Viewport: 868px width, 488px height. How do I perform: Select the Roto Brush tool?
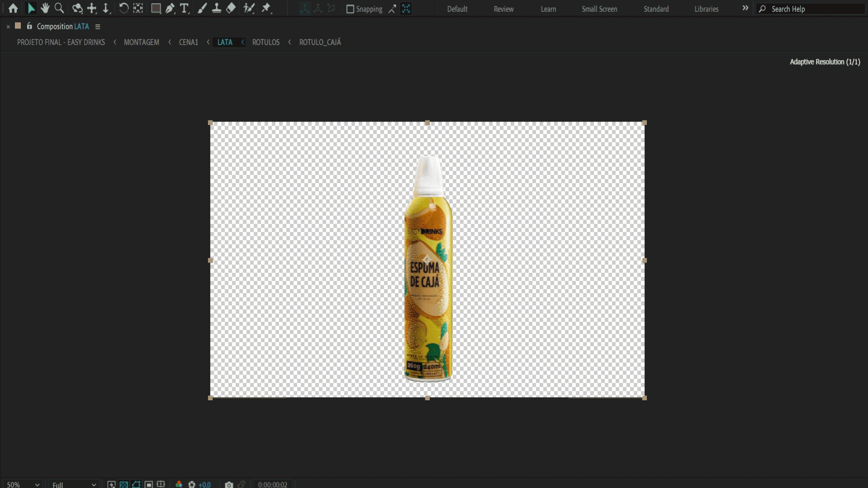(249, 8)
